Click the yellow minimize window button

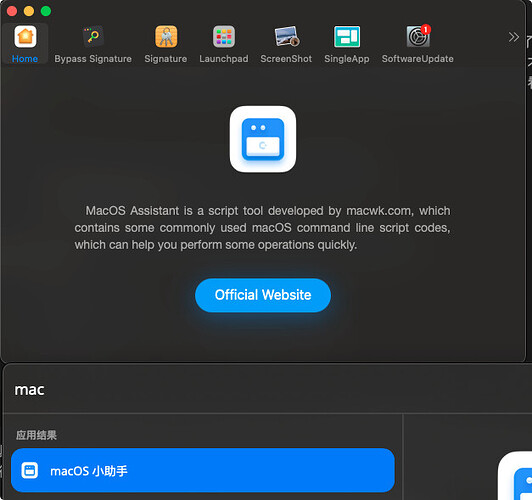[29, 11]
